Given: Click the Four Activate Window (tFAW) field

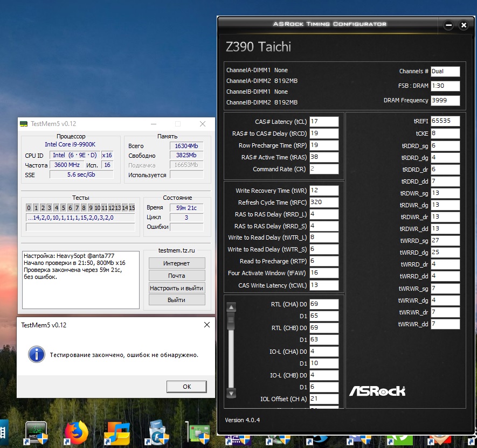Looking at the screenshot, I should click(x=324, y=273).
